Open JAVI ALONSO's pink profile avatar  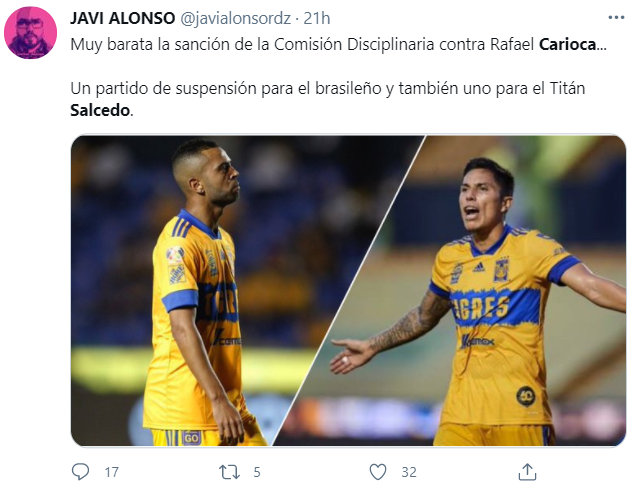[x=30, y=33]
